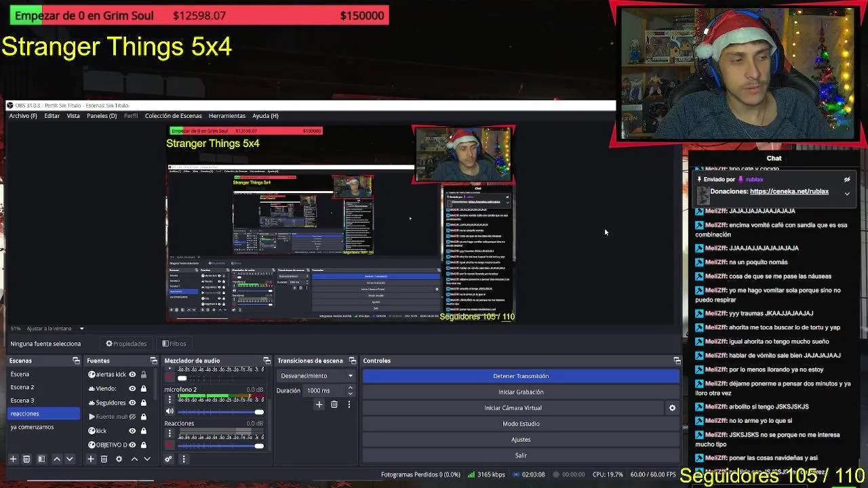
Task: Undock the Fuentes panel
Action: pos(153,361)
